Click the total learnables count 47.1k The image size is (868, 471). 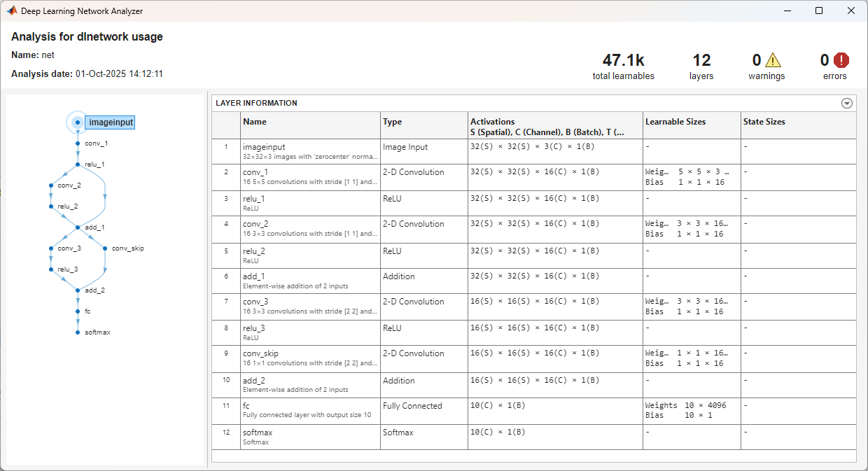pyautogui.click(x=623, y=60)
